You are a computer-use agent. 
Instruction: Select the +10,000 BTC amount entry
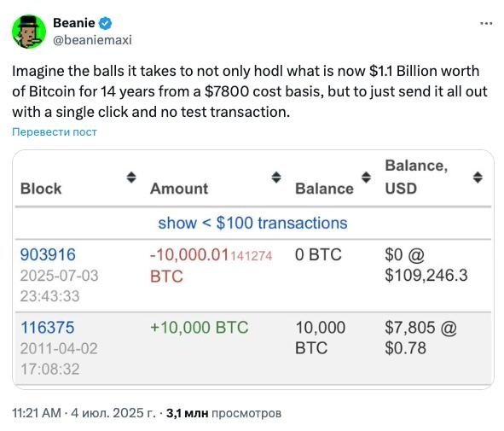point(200,328)
